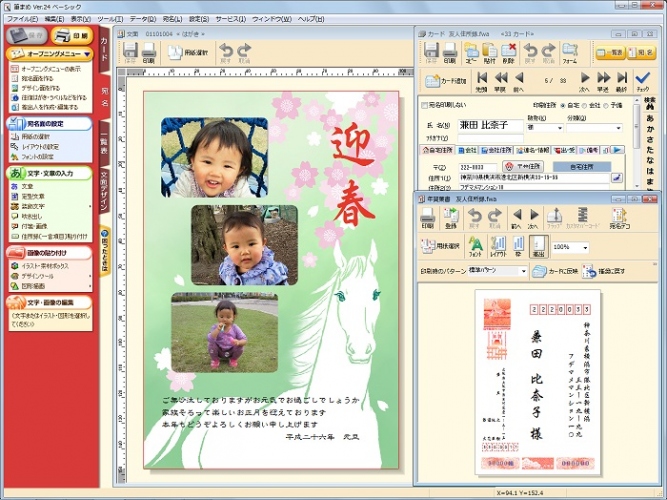This screenshot has height=500, width=667.
Task: Click the カード追加 add card icon
Action: click(x=446, y=81)
